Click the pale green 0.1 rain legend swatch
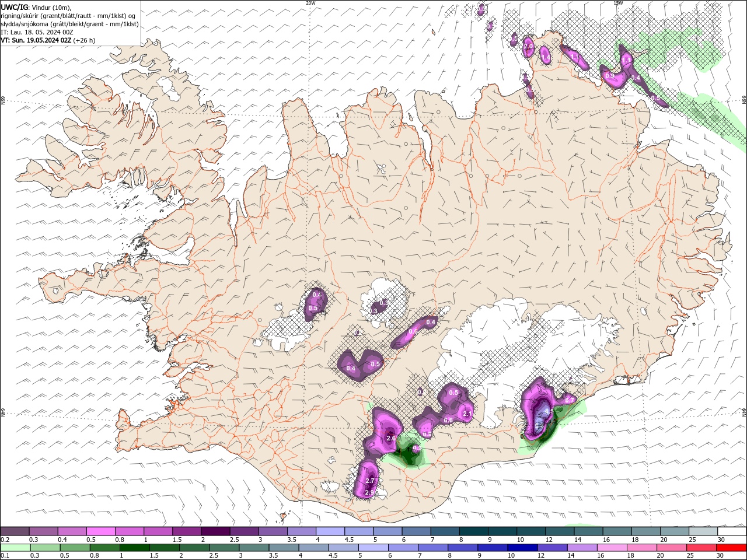Viewport: 747px width, 560px height. click(15, 548)
